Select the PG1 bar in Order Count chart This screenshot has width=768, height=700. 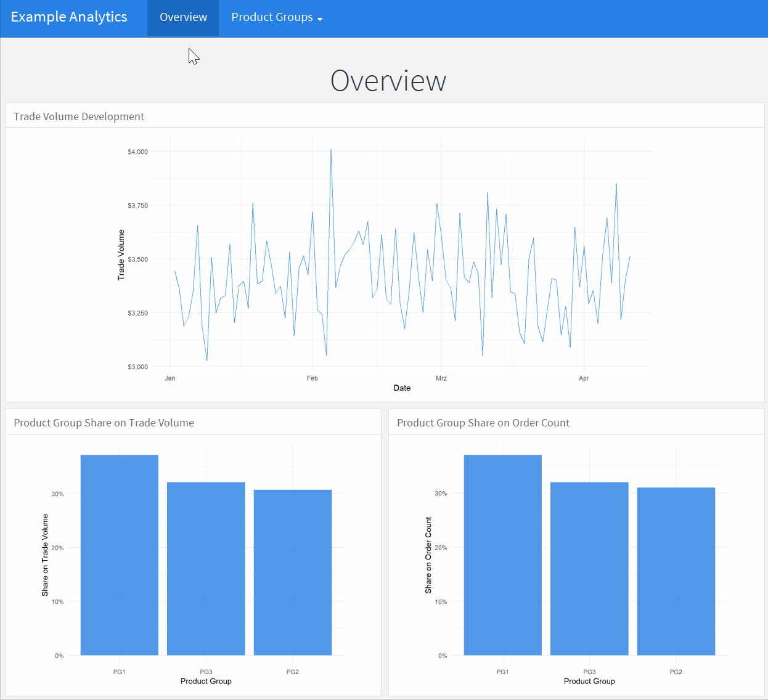click(x=502, y=555)
